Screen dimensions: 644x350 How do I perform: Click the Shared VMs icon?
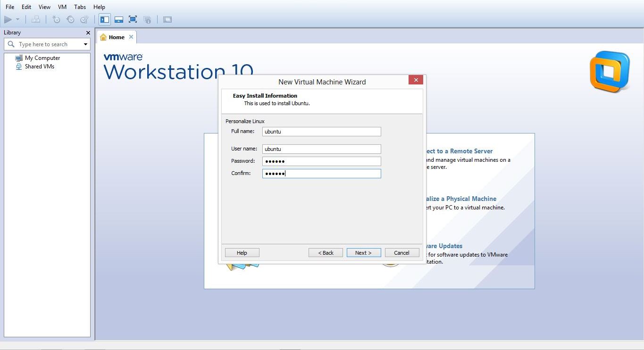click(x=19, y=67)
